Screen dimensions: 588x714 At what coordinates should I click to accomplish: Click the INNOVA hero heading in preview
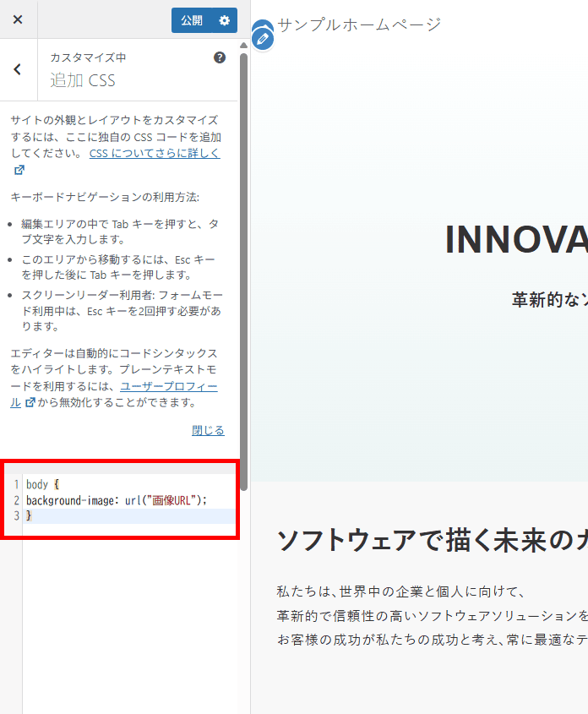pyautogui.click(x=516, y=239)
